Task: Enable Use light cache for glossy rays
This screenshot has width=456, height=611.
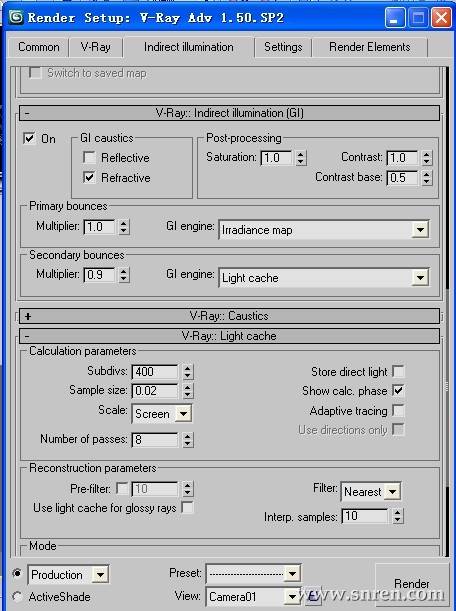Action: click(x=187, y=507)
